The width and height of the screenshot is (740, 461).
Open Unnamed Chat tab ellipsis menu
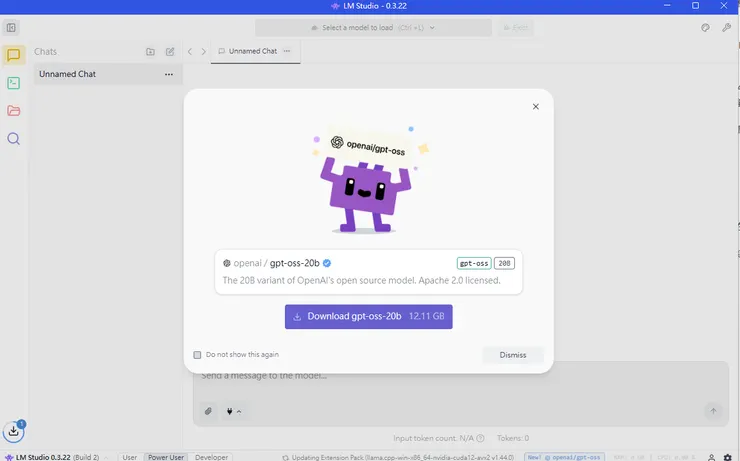pyautogui.click(x=287, y=51)
